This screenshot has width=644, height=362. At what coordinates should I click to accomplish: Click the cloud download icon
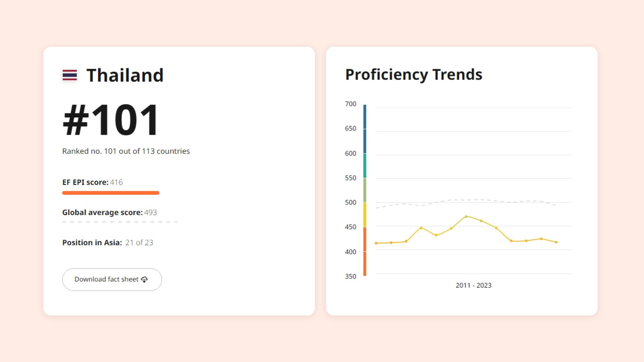(144, 279)
